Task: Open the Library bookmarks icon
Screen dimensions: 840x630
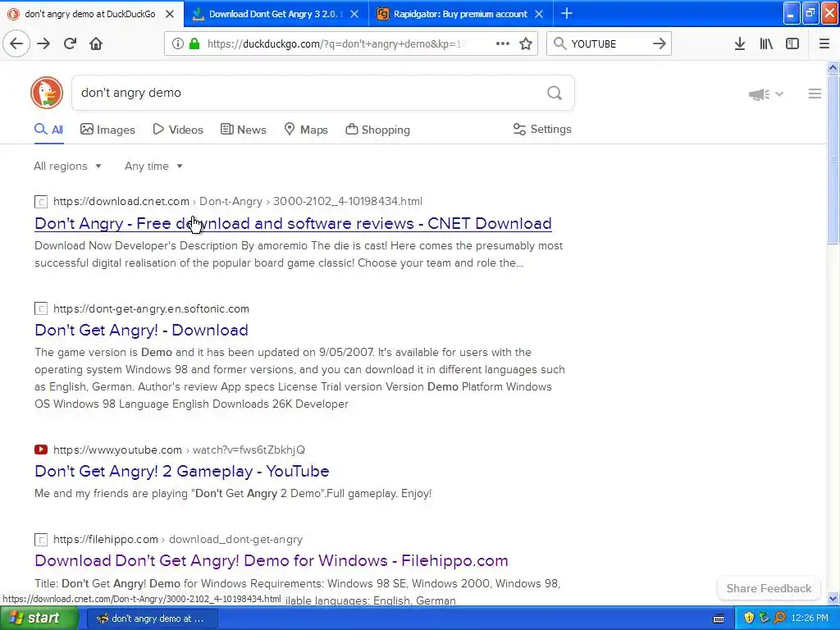Action: 766,43
